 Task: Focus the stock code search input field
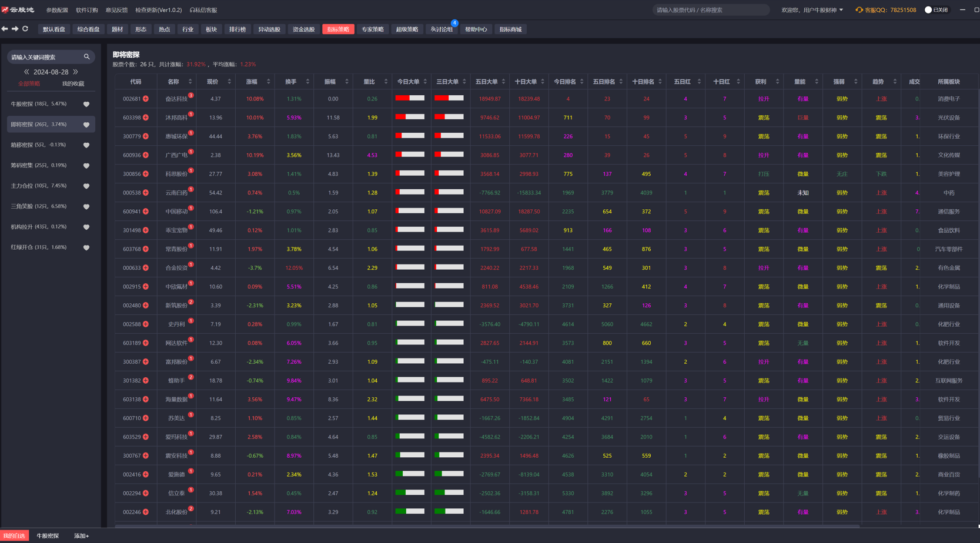click(711, 10)
